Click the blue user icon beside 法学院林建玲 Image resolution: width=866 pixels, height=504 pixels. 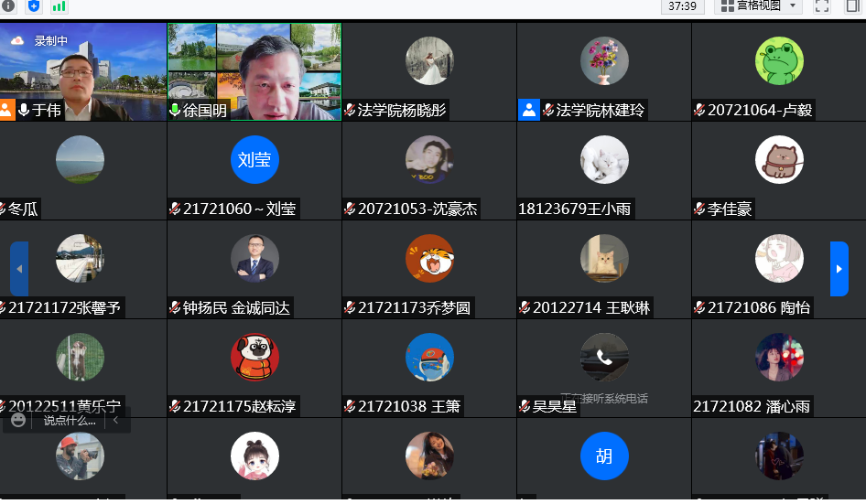click(528, 111)
